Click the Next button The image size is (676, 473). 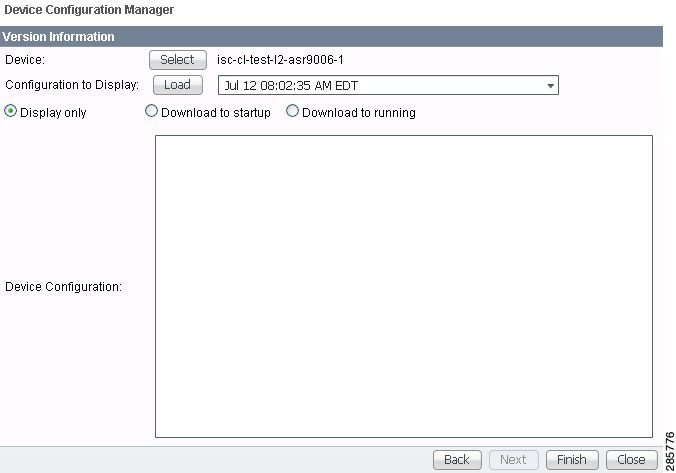(x=513, y=459)
